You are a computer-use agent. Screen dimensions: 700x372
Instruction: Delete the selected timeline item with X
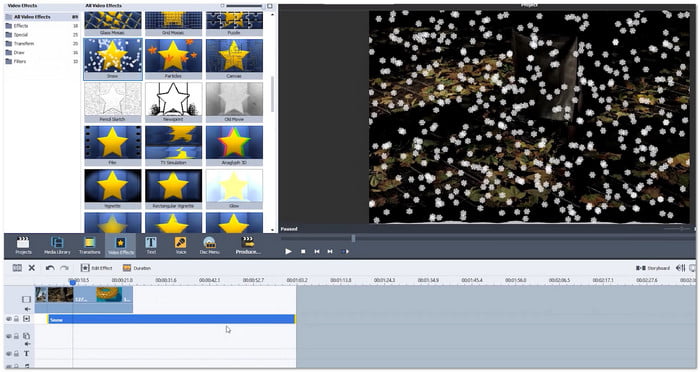point(32,268)
